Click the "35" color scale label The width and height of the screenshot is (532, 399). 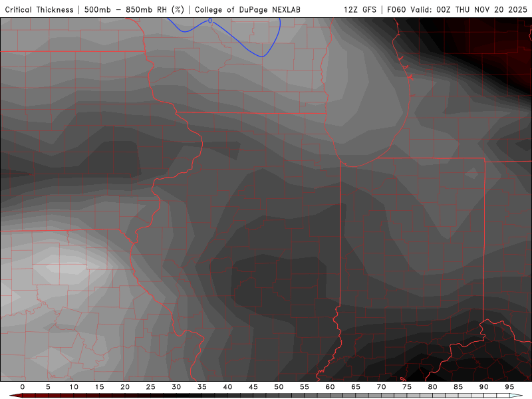pyautogui.click(x=202, y=387)
